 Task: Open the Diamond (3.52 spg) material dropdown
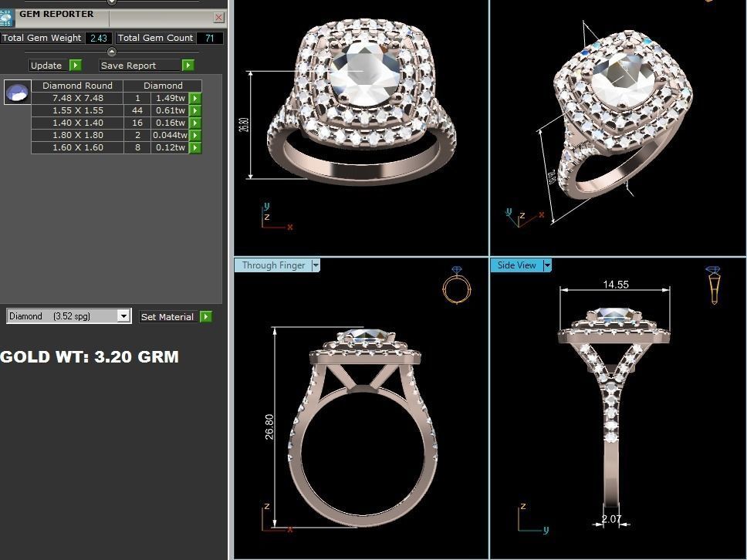(124, 315)
